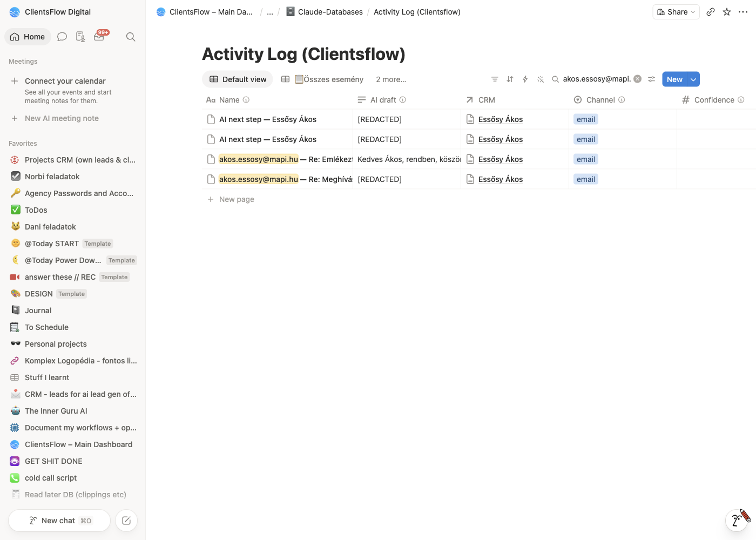Add page to favorites with star
This screenshot has width=756, height=540.
coord(727,12)
